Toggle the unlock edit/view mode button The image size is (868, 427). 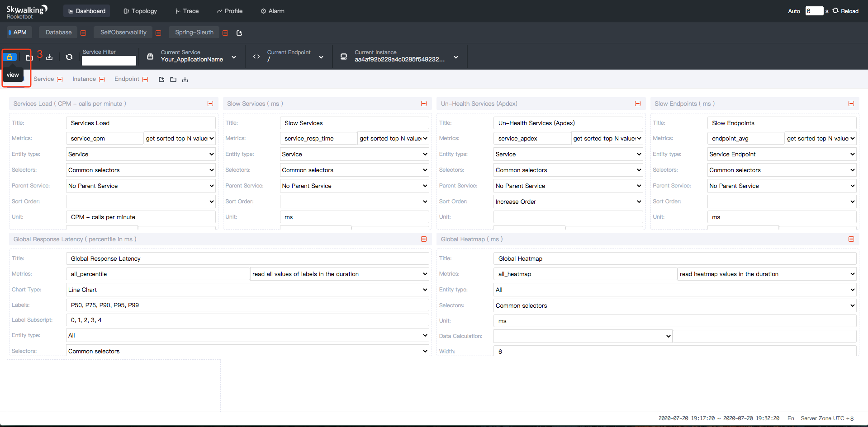pyautogui.click(x=9, y=57)
